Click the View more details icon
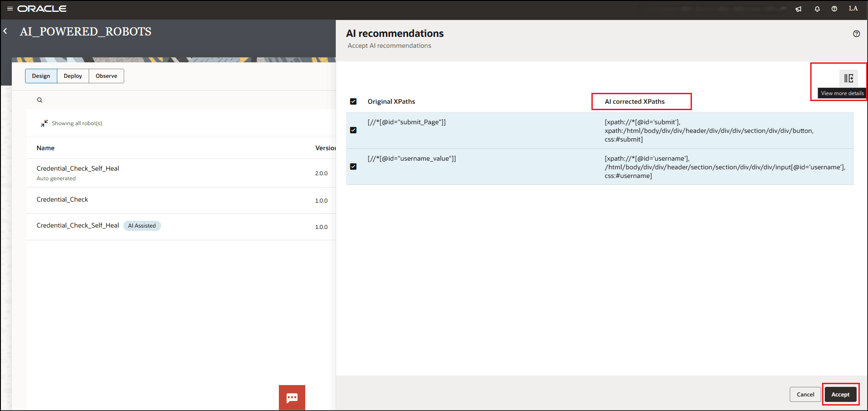 click(x=848, y=78)
